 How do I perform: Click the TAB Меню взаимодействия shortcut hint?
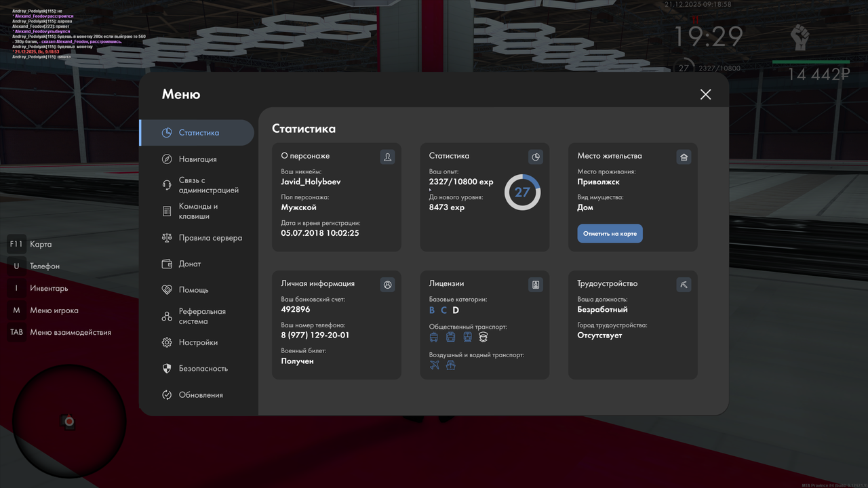click(60, 332)
